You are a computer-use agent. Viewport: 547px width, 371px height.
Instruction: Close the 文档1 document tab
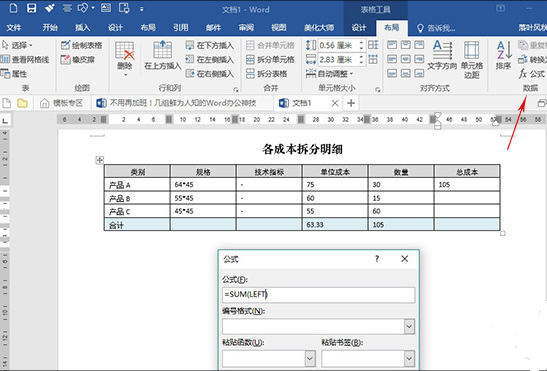[x=335, y=103]
